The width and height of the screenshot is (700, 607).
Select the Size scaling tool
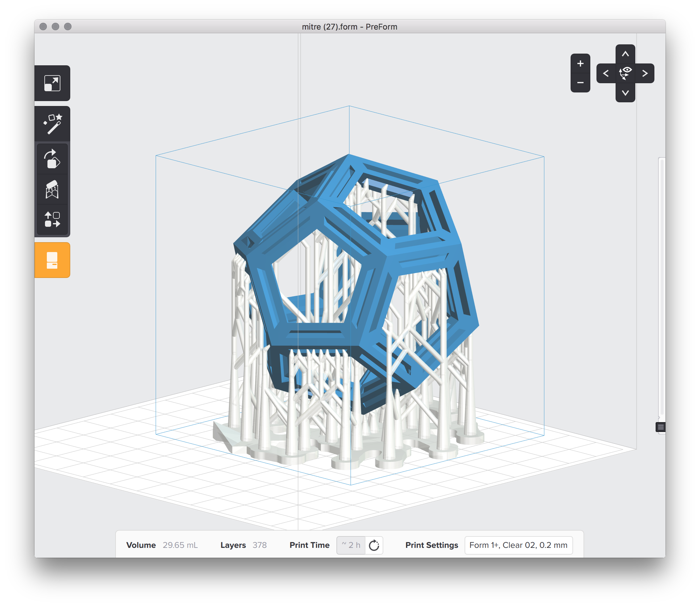[52, 84]
